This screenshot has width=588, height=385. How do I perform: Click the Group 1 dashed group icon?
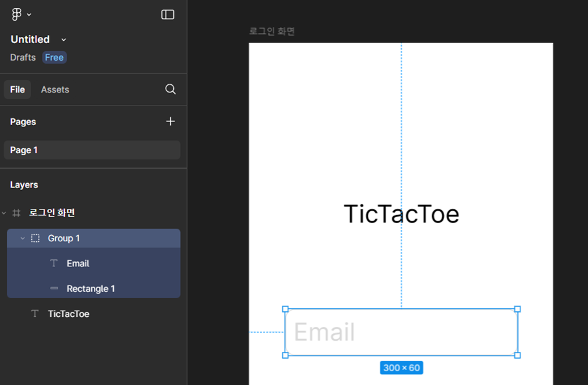point(35,238)
